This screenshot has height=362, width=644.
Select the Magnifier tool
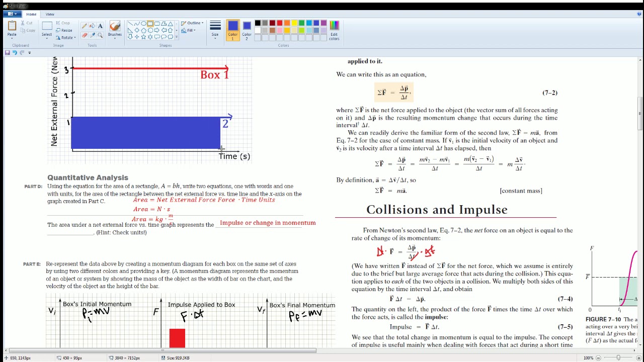point(100,35)
